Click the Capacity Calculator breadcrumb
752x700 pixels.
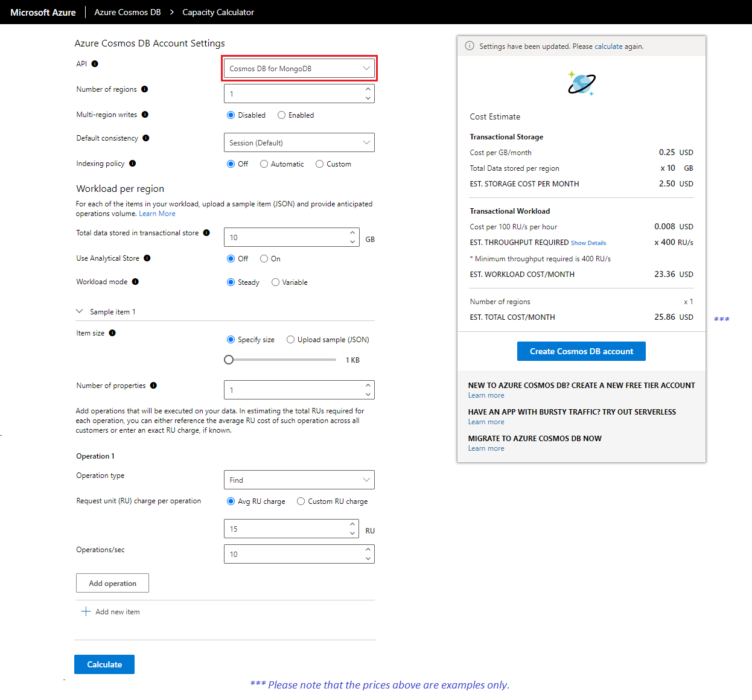pos(218,11)
